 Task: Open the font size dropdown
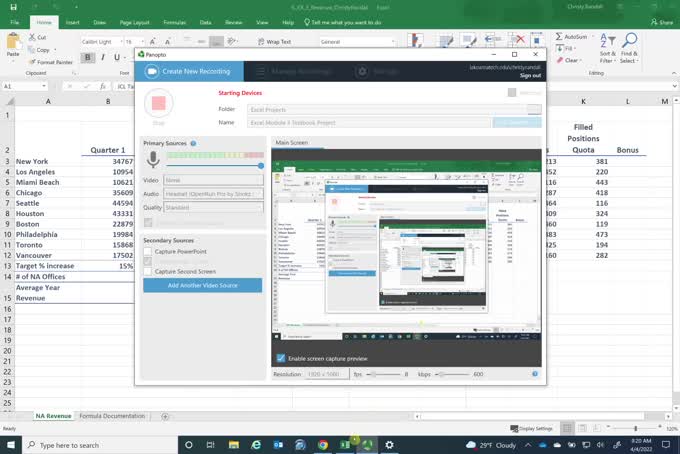click(x=142, y=42)
